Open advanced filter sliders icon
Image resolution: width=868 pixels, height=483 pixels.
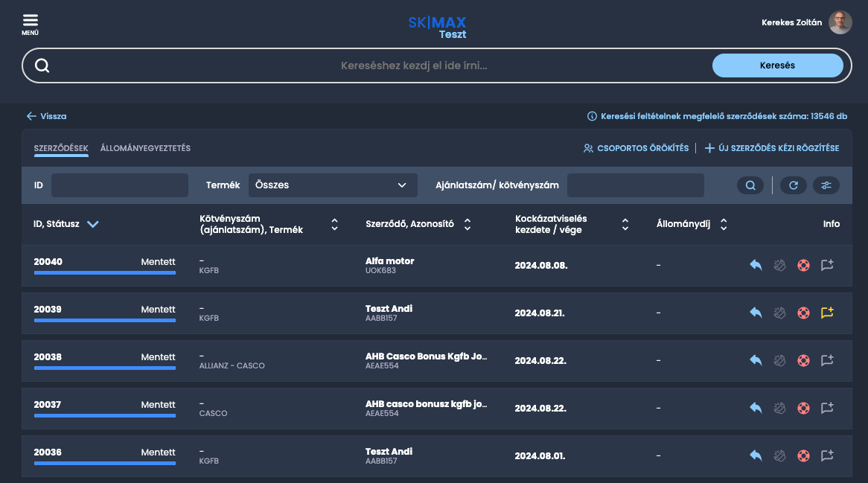click(x=826, y=185)
